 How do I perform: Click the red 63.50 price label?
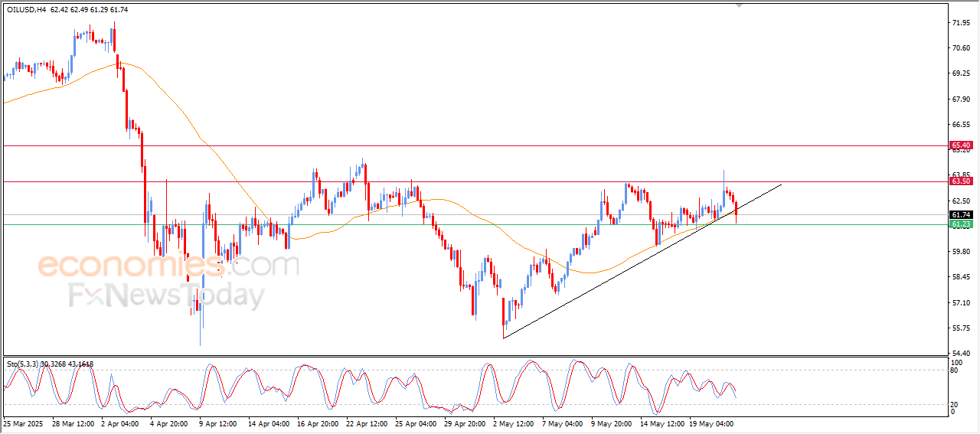(960, 181)
